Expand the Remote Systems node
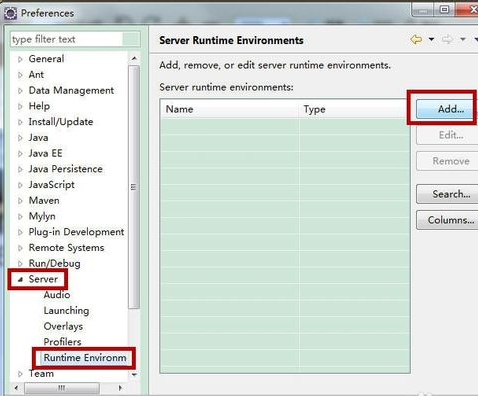Image resolution: width=478 pixels, height=396 pixels. point(20,248)
